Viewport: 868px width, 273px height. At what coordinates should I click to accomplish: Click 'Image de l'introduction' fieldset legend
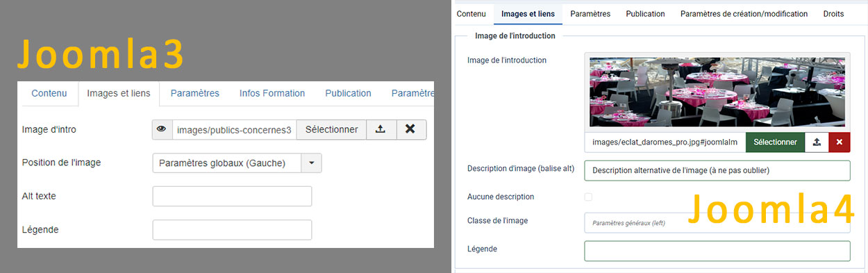tap(515, 35)
